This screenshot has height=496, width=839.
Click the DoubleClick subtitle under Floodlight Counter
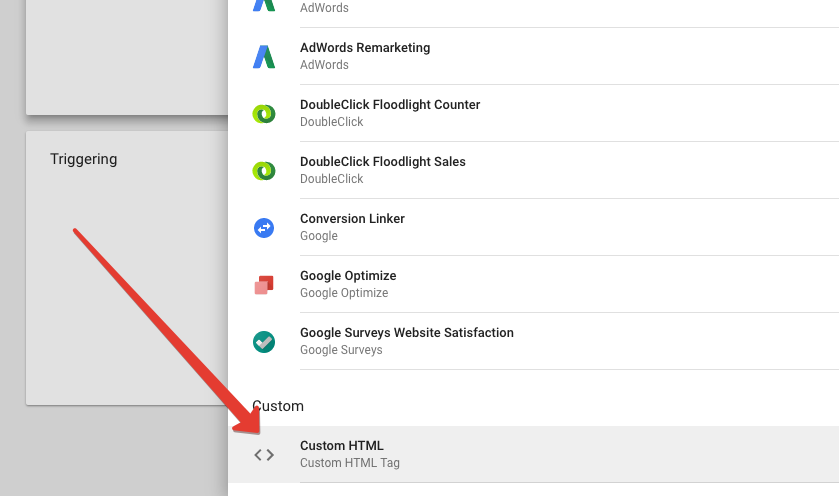point(331,122)
